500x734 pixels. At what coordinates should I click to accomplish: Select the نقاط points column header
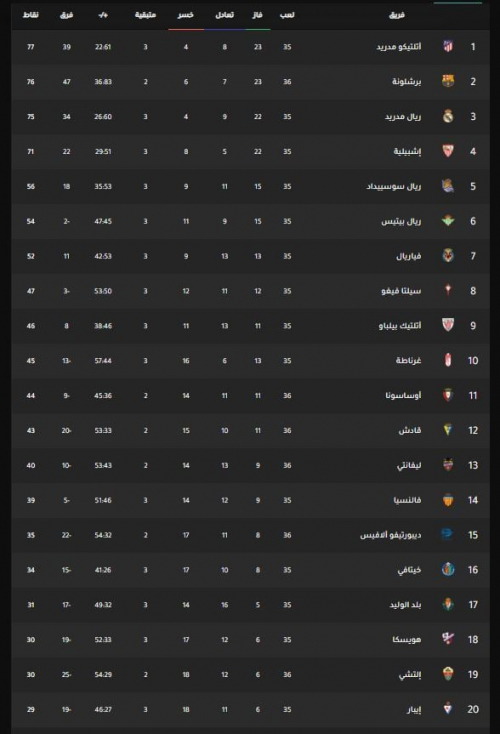pos(31,15)
